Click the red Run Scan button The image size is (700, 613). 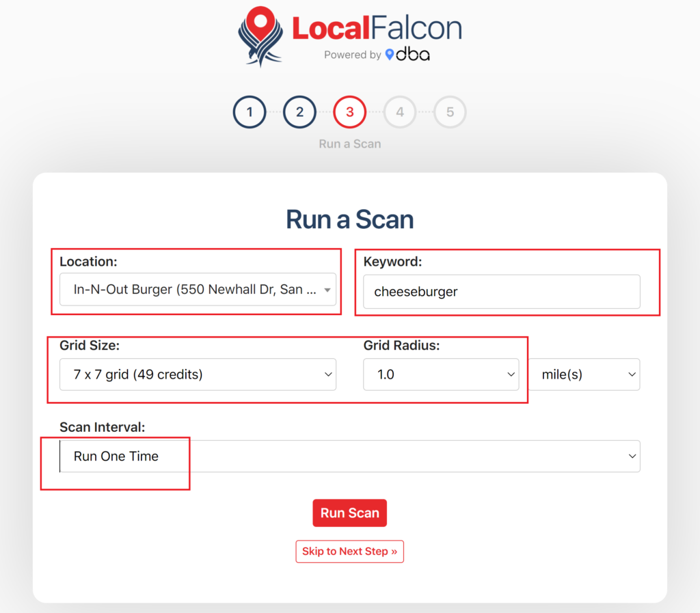[x=349, y=513]
